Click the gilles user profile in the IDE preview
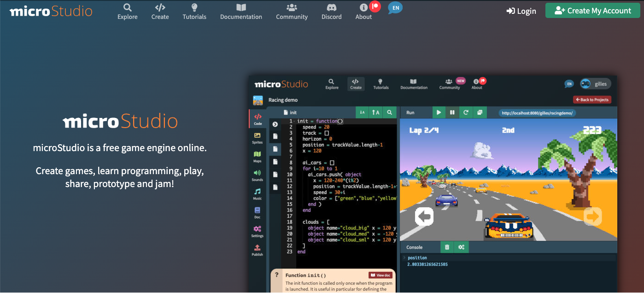644x293 pixels. click(x=596, y=83)
